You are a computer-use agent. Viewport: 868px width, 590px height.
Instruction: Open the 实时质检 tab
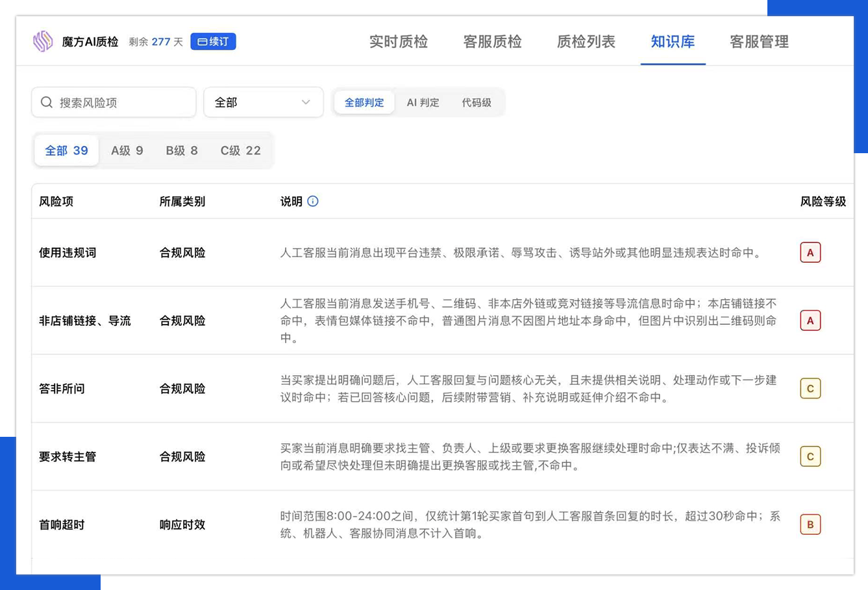coord(399,42)
